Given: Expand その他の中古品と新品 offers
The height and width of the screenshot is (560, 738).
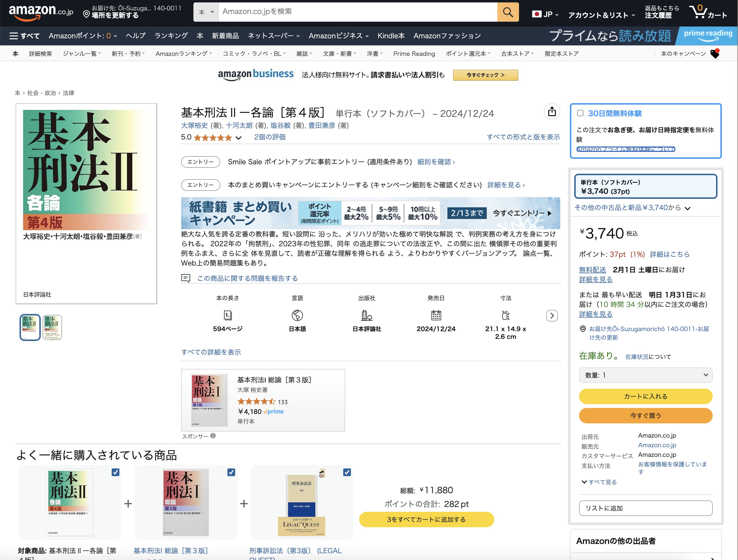Looking at the screenshot, I should click(x=632, y=208).
